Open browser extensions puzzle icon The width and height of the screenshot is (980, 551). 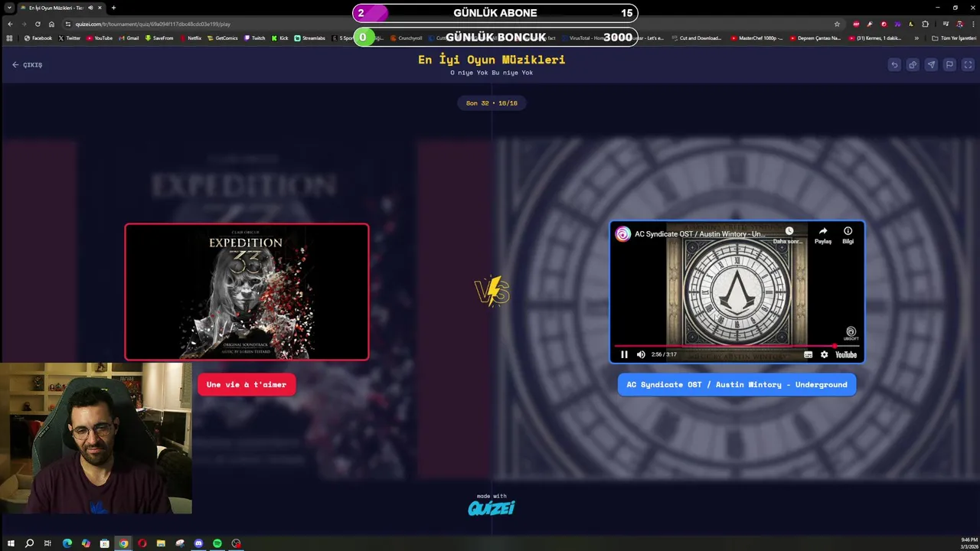[x=925, y=24]
